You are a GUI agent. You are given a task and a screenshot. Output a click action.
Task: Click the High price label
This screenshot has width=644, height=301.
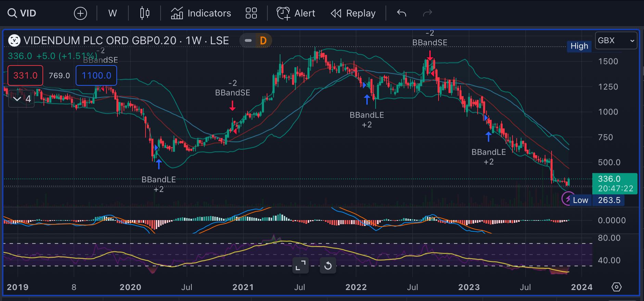point(579,46)
